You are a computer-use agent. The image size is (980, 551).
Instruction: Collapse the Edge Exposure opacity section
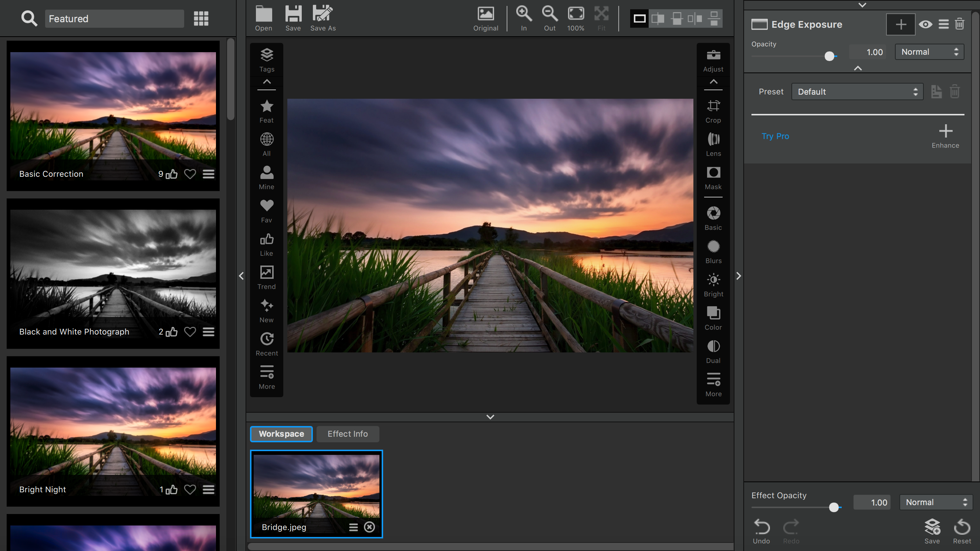[x=858, y=68]
